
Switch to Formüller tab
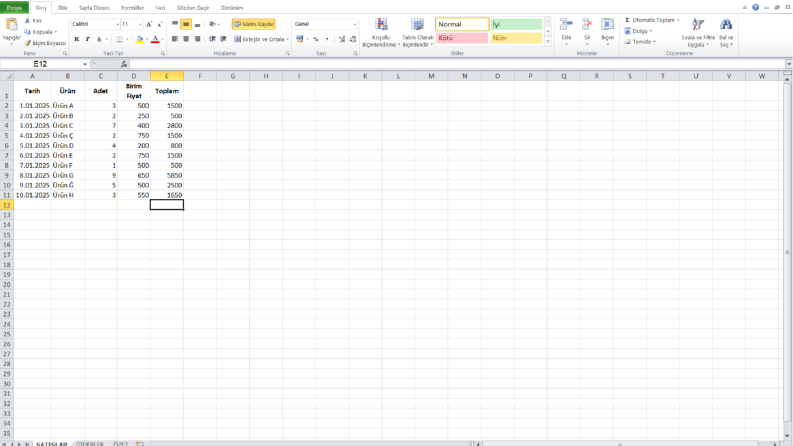click(133, 8)
